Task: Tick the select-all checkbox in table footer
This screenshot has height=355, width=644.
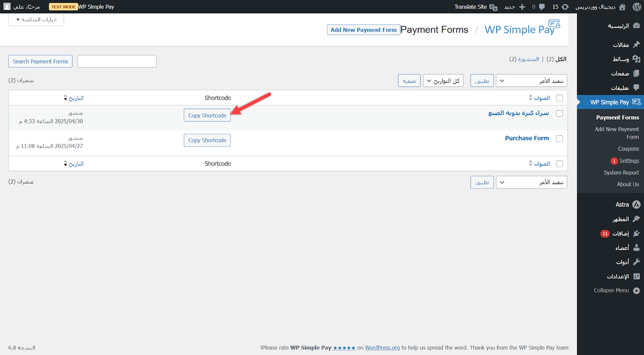Action: [x=559, y=164]
